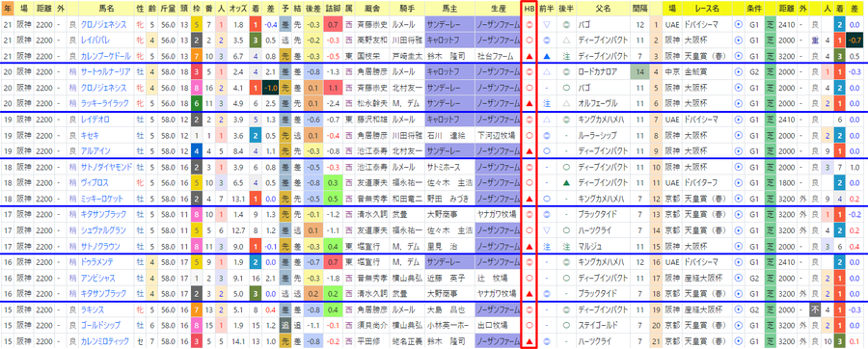This screenshot has height=349, width=868.
Task: Select sire cell ロードカナロア
Action: (603, 72)
